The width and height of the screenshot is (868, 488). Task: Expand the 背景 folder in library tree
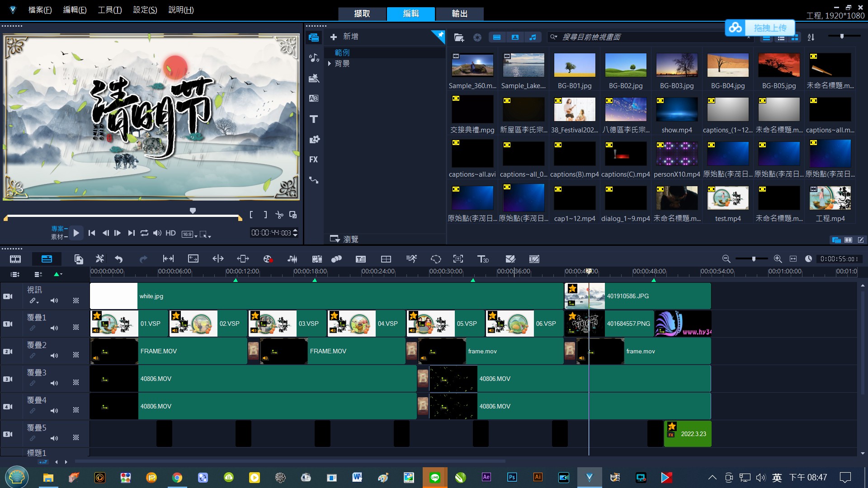[330, 64]
